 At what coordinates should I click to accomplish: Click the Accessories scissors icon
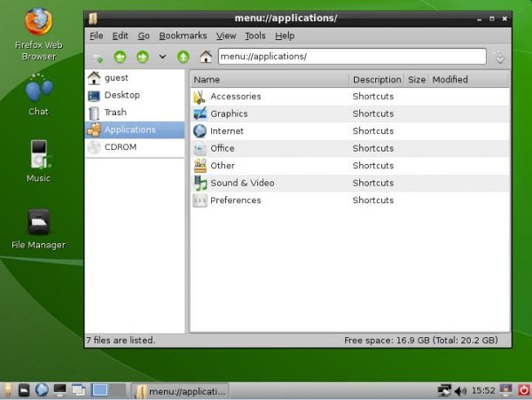click(199, 97)
